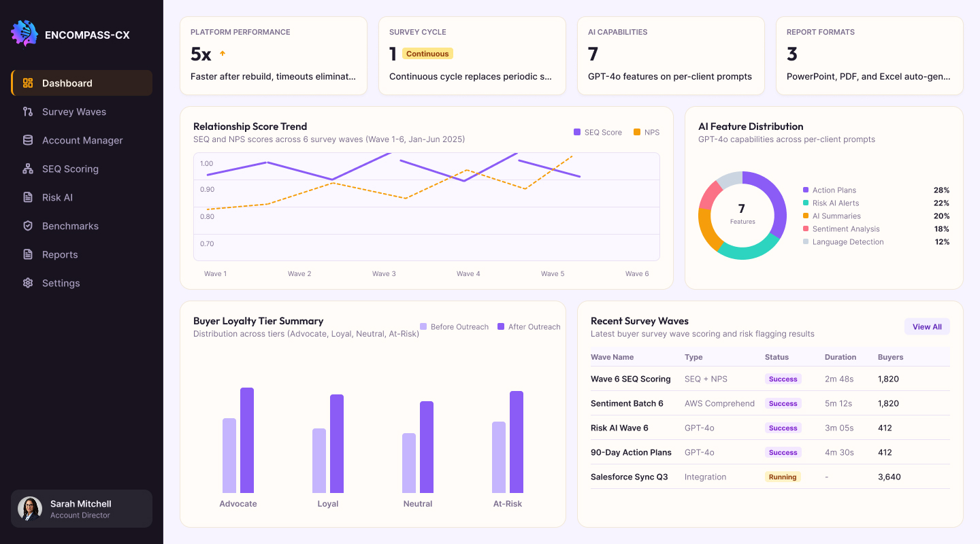Click the Platform Performance stat card
The height and width of the screenshot is (544, 980).
point(274,56)
